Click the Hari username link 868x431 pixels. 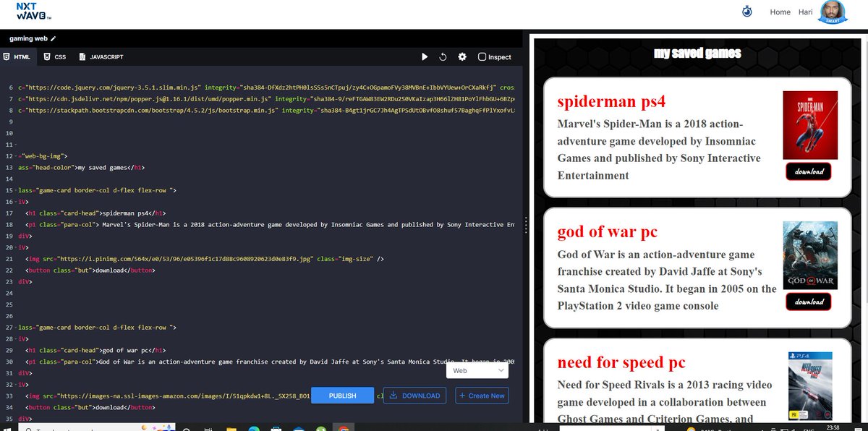(x=805, y=12)
